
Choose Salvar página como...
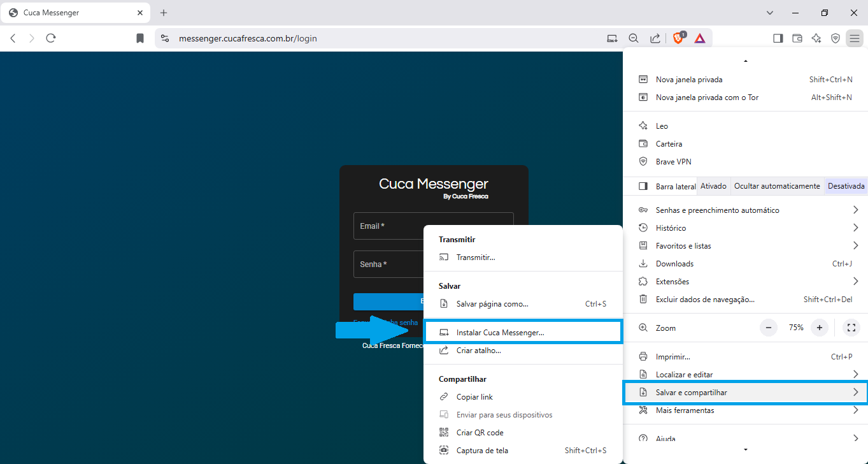click(523, 304)
